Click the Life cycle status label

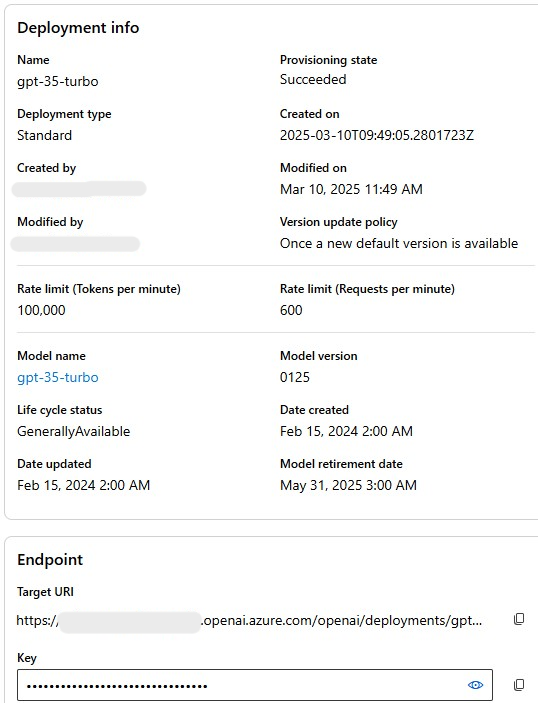coord(60,410)
